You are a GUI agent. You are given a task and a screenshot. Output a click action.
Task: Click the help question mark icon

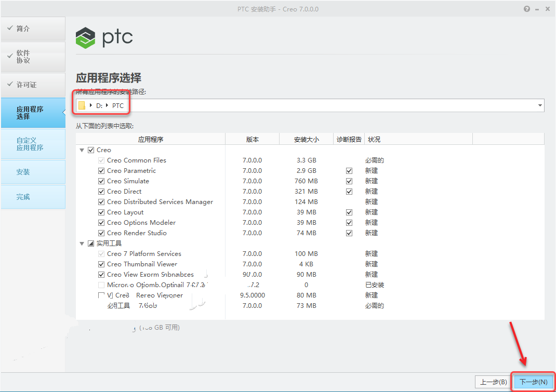527,9
